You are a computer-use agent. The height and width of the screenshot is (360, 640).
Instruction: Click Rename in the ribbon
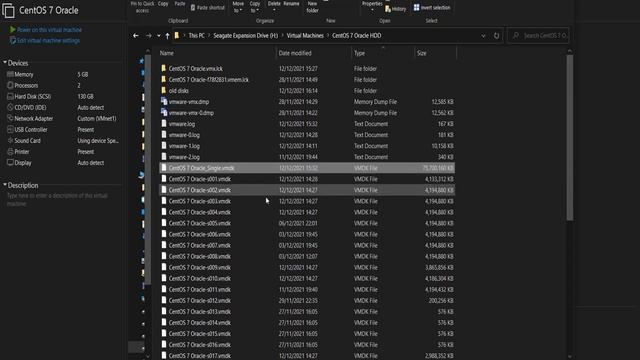[x=291, y=4]
